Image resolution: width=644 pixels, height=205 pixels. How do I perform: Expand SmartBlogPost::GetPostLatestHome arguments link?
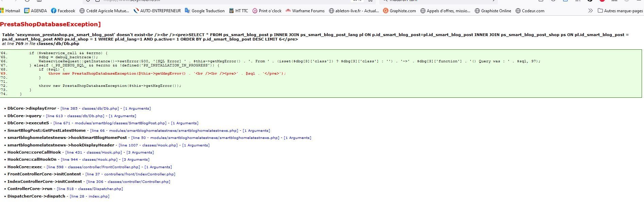coord(256,131)
